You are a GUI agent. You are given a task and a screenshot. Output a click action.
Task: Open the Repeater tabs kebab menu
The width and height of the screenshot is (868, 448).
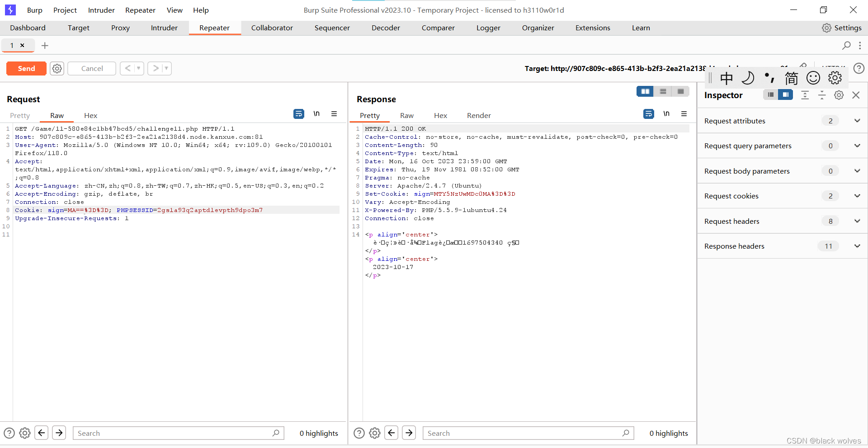point(860,45)
